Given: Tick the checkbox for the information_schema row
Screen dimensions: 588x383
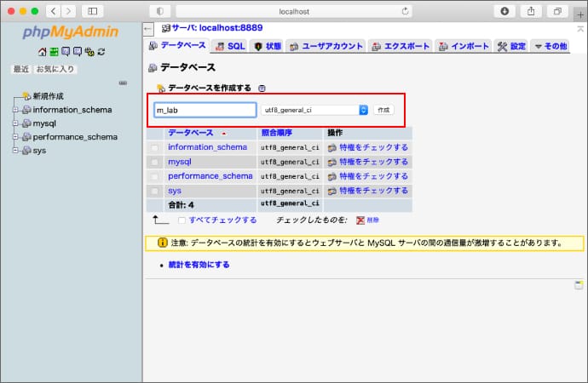Looking at the screenshot, I should tap(154, 147).
